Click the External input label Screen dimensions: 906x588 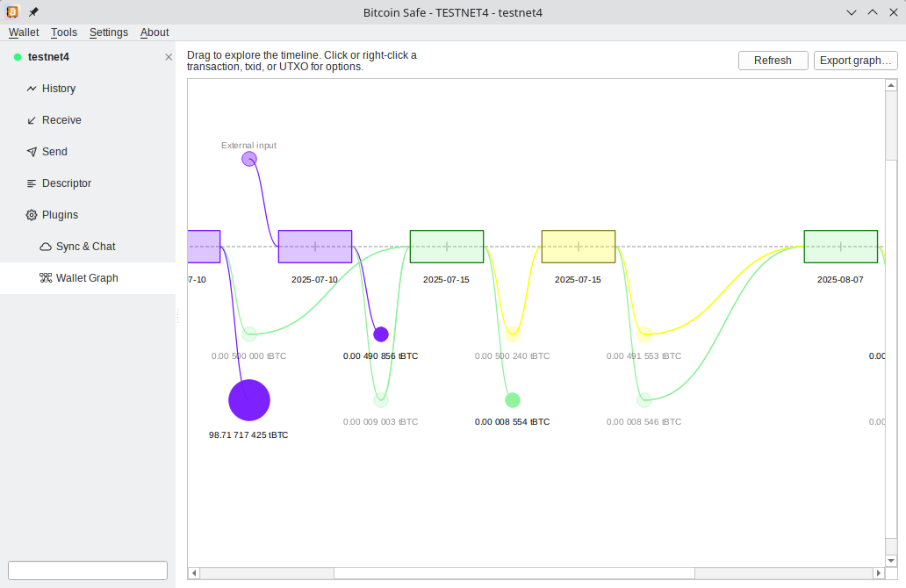coord(248,146)
